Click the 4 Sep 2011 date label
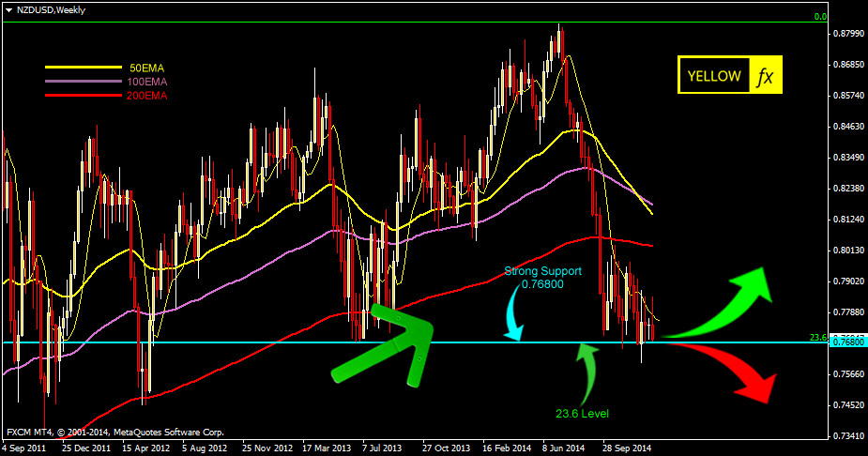The height and width of the screenshot is (456, 868). point(25,448)
